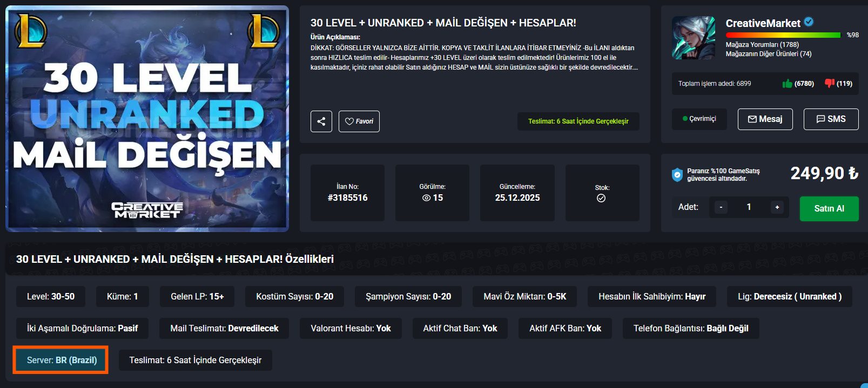Open Mağazanın Diğer Ürünleri (74) link
Screen dimensions: 868x388
point(769,54)
